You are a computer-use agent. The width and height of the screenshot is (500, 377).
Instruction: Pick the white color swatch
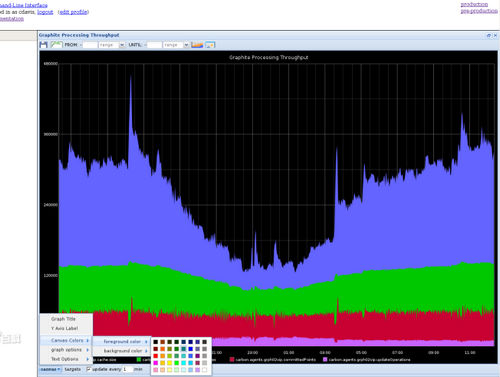[204, 370]
